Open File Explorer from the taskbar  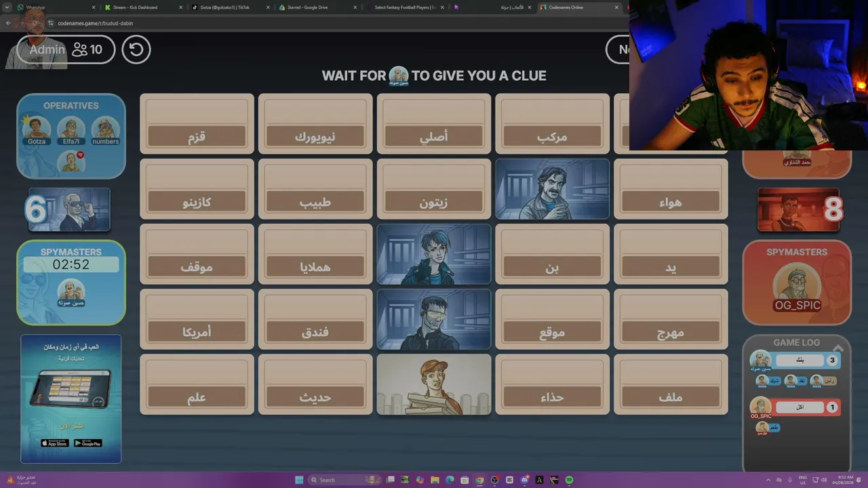[435, 480]
